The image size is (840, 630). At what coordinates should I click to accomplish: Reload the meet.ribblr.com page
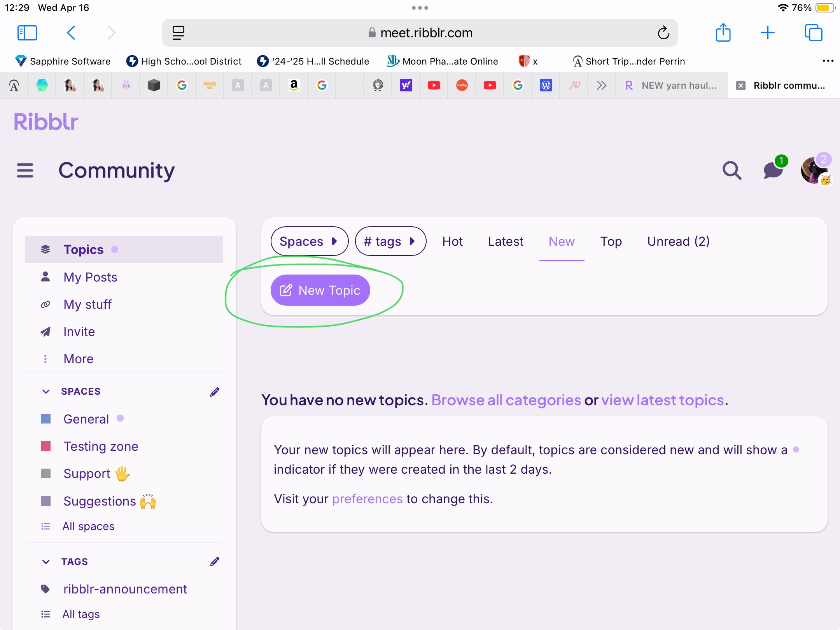(663, 33)
